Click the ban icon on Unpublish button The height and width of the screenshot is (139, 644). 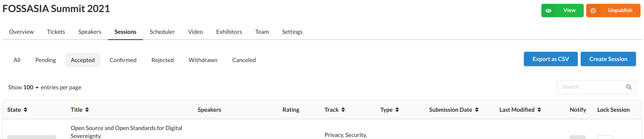point(593,11)
